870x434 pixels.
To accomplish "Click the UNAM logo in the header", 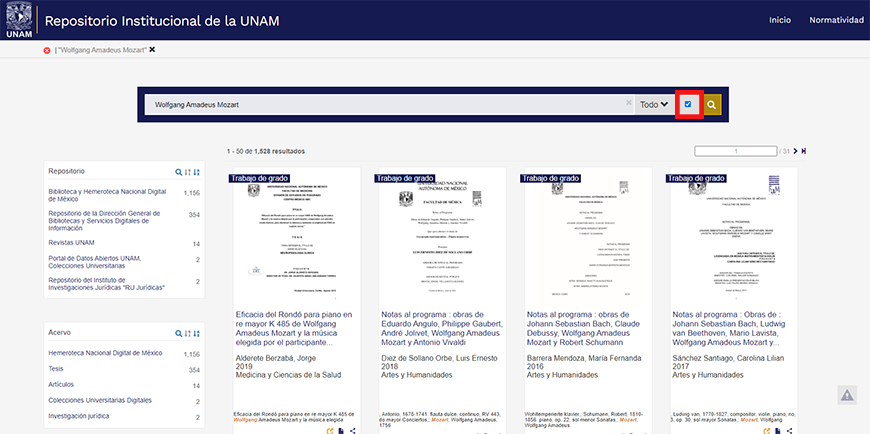I will click(19, 20).
